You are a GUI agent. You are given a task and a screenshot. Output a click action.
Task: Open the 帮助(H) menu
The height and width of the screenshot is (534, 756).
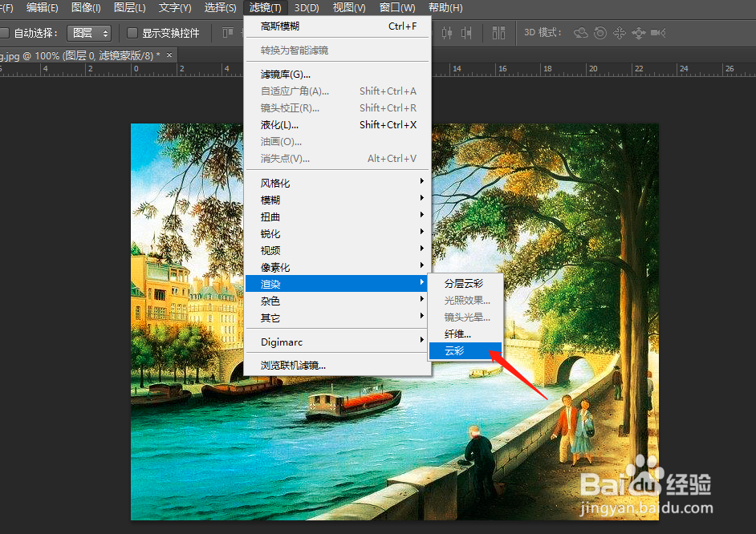[x=445, y=8]
